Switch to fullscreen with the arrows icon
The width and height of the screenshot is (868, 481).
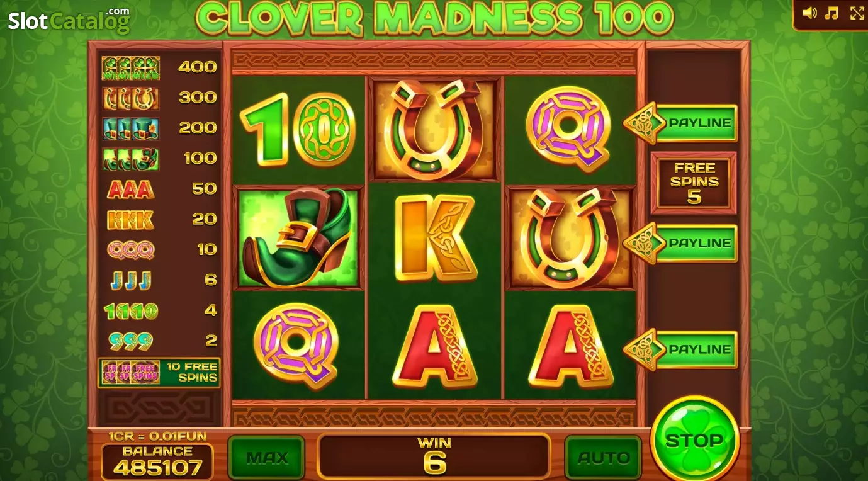857,13
